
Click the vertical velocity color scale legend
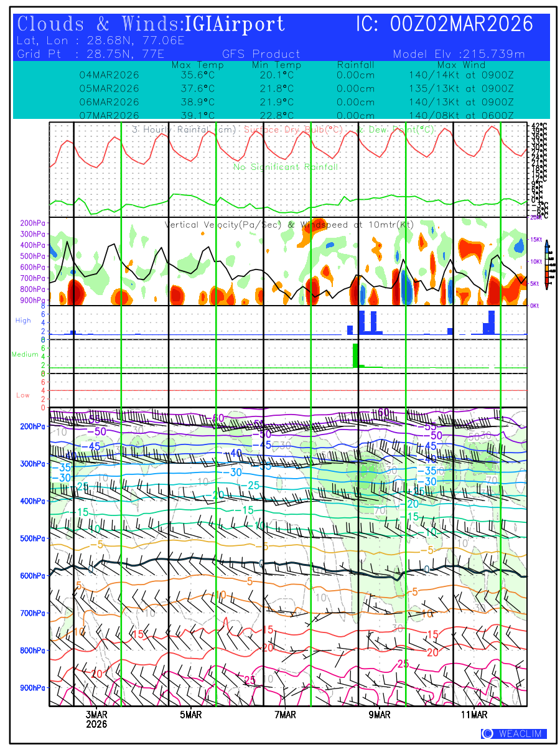pos(546,261)
